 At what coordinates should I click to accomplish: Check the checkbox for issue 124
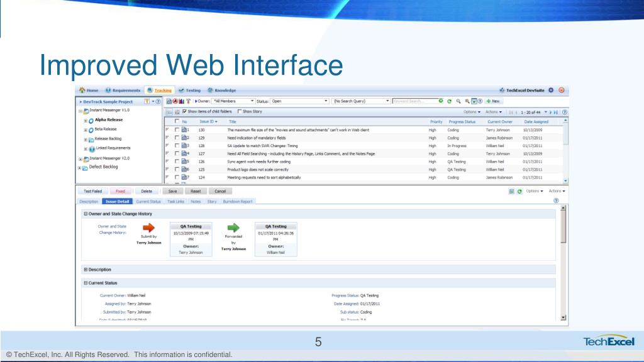tap(177, 177)
